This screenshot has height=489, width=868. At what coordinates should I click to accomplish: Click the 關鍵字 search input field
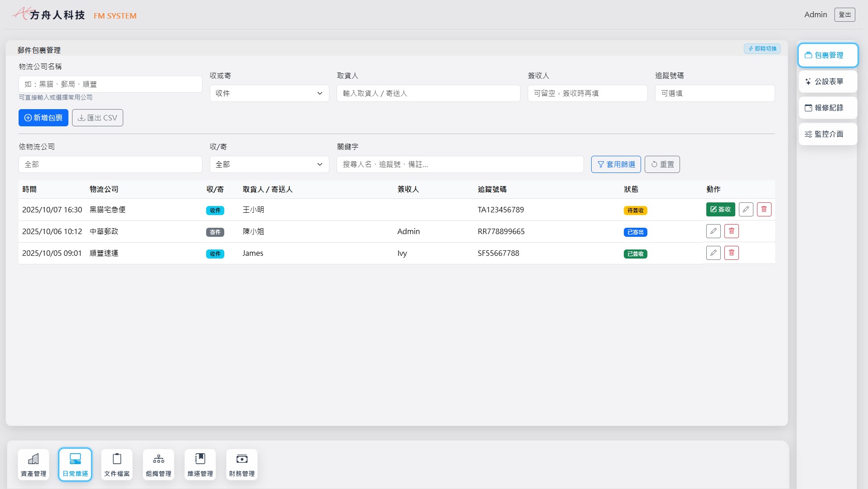tap(460, 164)
